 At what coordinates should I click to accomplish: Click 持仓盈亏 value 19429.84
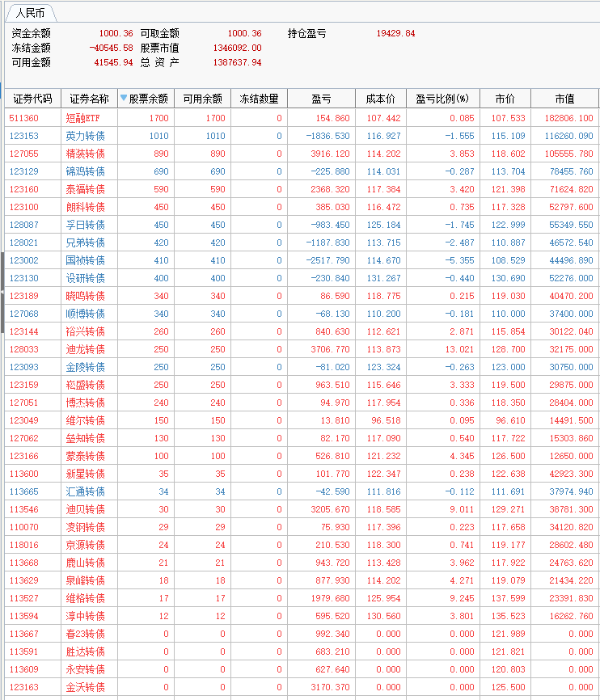[x=396, y=33]
